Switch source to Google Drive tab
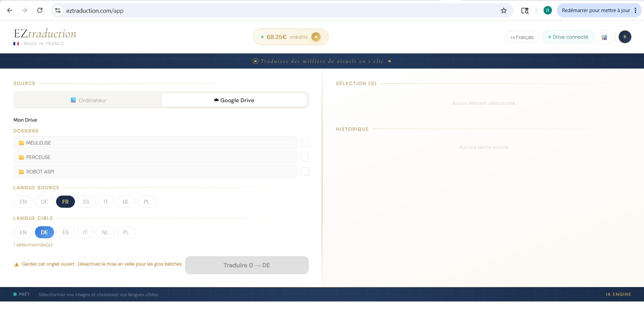Screen dimensions: 644x325 pos(234,100)
